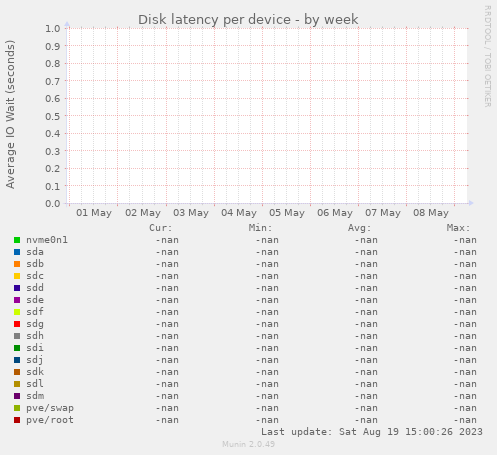Click the dark red pve/root legend swatch
This screenshot has width=497, height=455.
(x=17, y=420)
